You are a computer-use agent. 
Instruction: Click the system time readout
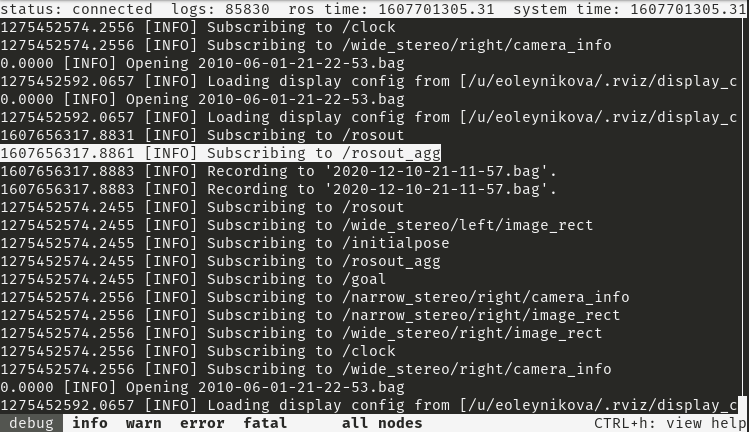630,9
